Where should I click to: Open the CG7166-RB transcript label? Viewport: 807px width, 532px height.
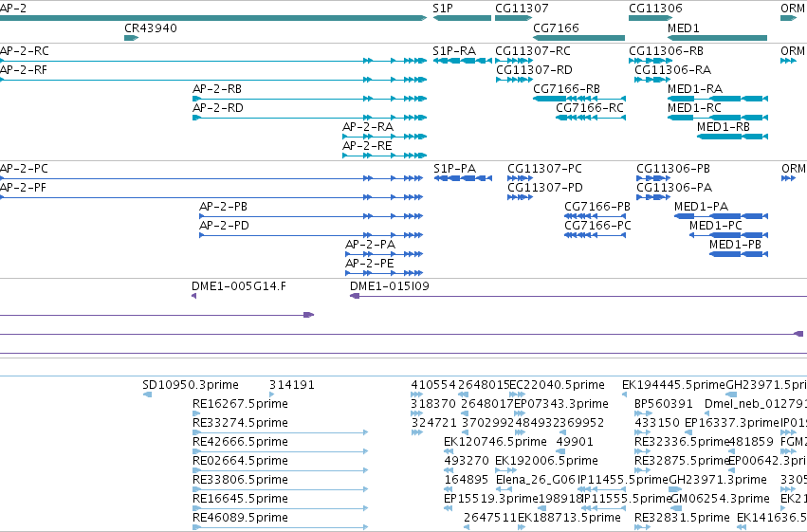(566, 89)
